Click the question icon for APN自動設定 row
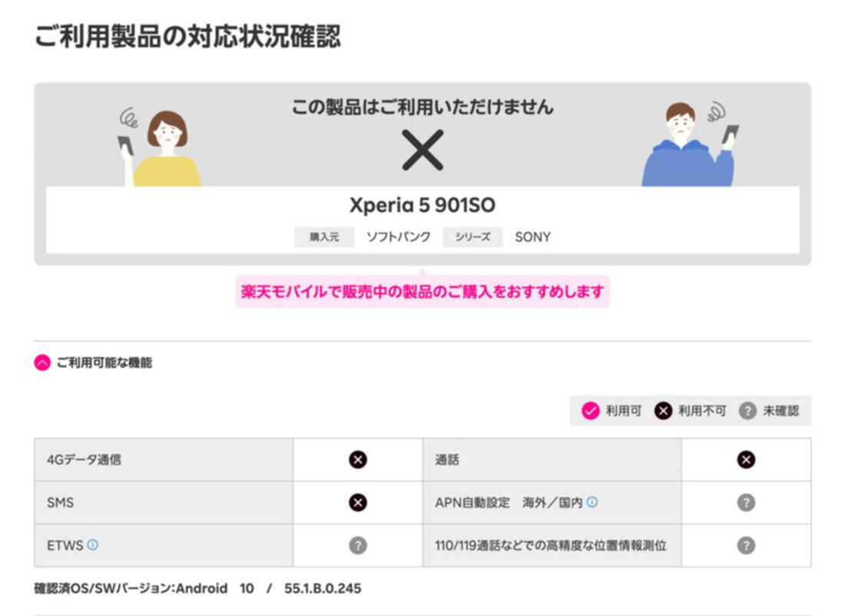Image resolution: width=845 pixels, height=616 pixels. coord(746,503)
